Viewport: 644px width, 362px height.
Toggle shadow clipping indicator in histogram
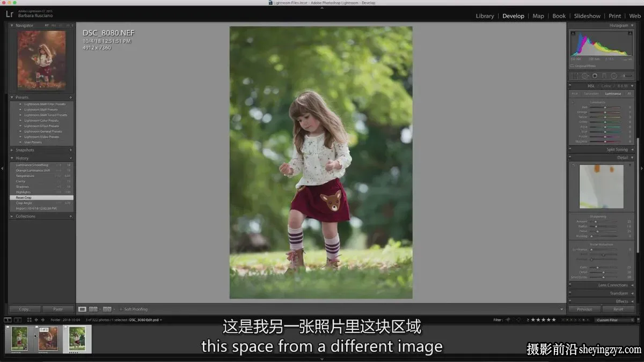click(572, 32)
